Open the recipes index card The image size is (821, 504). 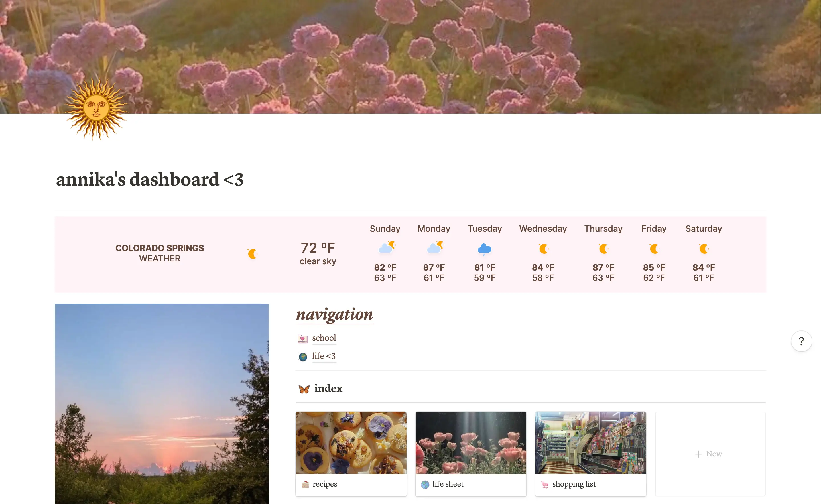[x=351, y=452]
